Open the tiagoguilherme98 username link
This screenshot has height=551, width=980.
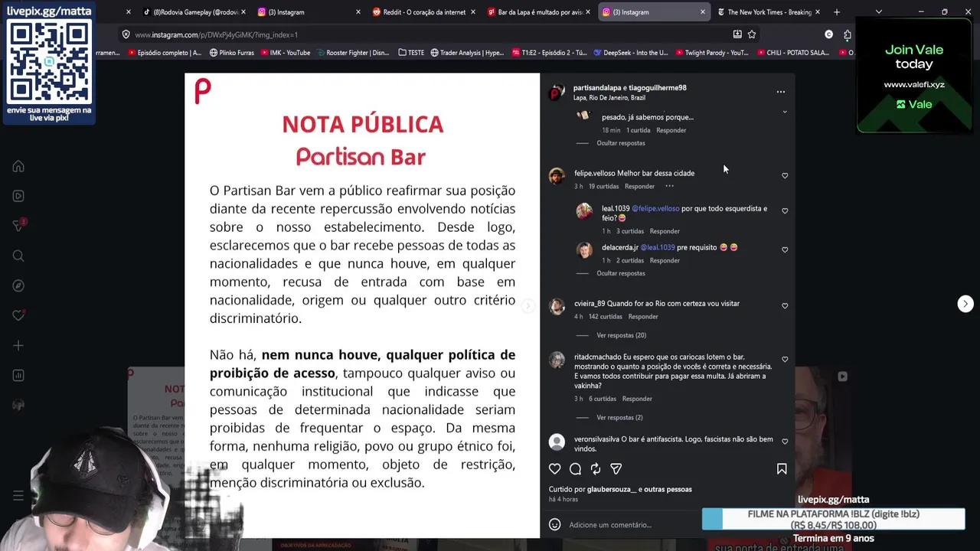pyautogui.click(x=658, y=88)
